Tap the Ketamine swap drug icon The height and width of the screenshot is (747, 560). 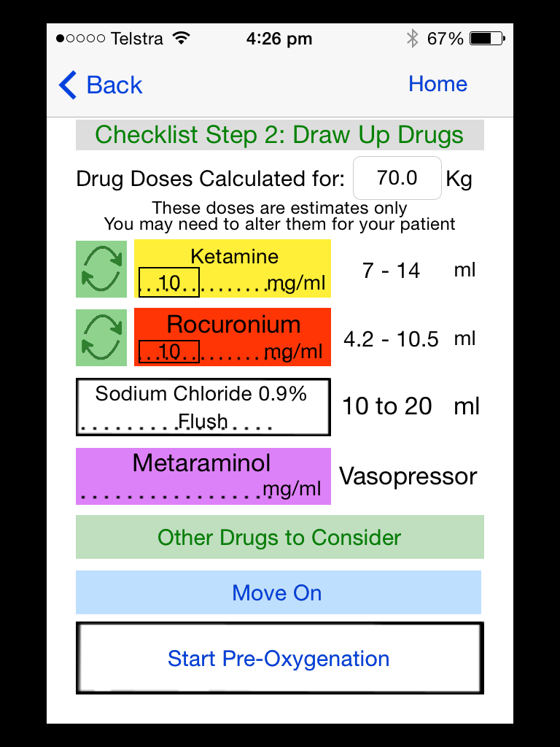[x=101, y=269]
